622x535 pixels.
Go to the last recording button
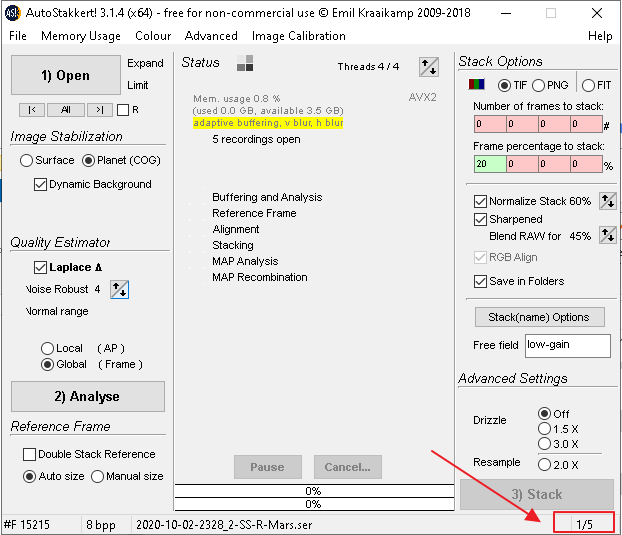tap(99, 110)
